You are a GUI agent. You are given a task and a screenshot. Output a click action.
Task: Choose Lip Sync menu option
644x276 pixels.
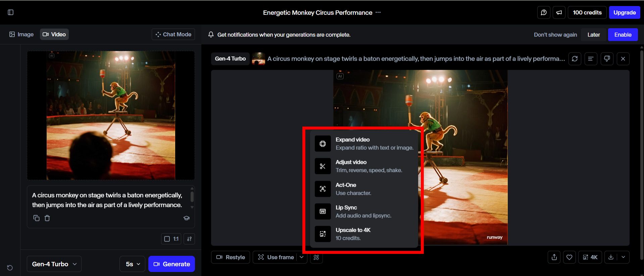tap(364, 212)
